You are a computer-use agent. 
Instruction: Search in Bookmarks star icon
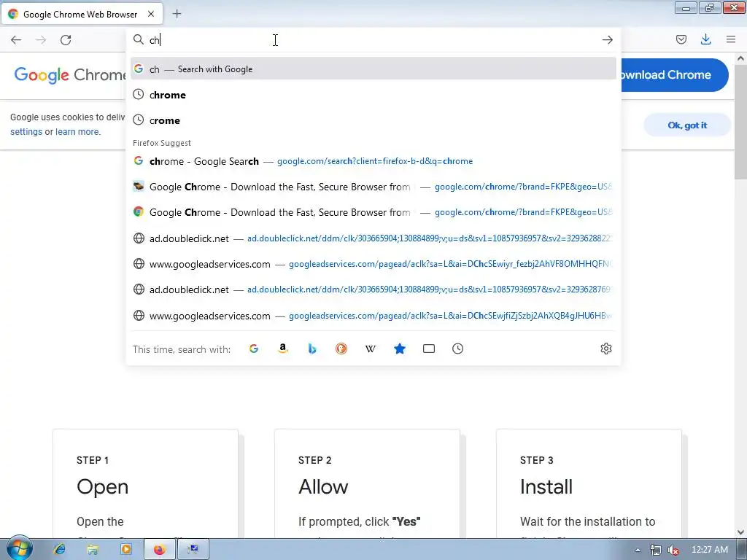tap(400, 349)
